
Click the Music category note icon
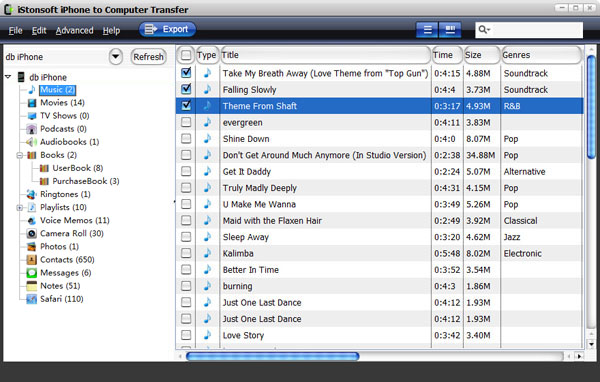click(x=32, y=90)
